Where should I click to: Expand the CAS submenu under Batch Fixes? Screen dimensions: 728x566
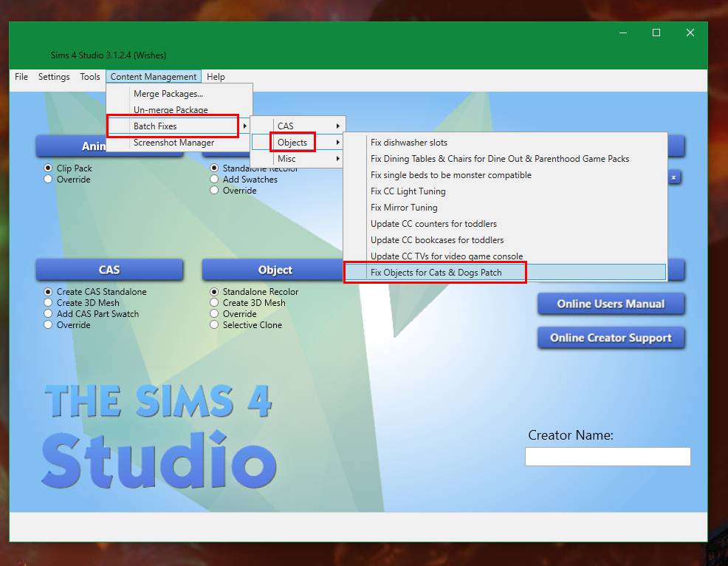286,124
